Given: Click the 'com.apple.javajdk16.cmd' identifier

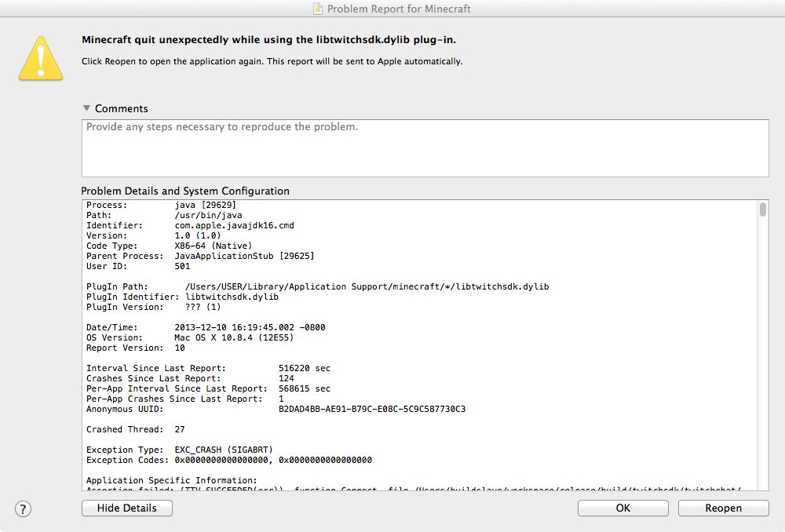Looking at the screenshot, I should (x=234, y=226).
